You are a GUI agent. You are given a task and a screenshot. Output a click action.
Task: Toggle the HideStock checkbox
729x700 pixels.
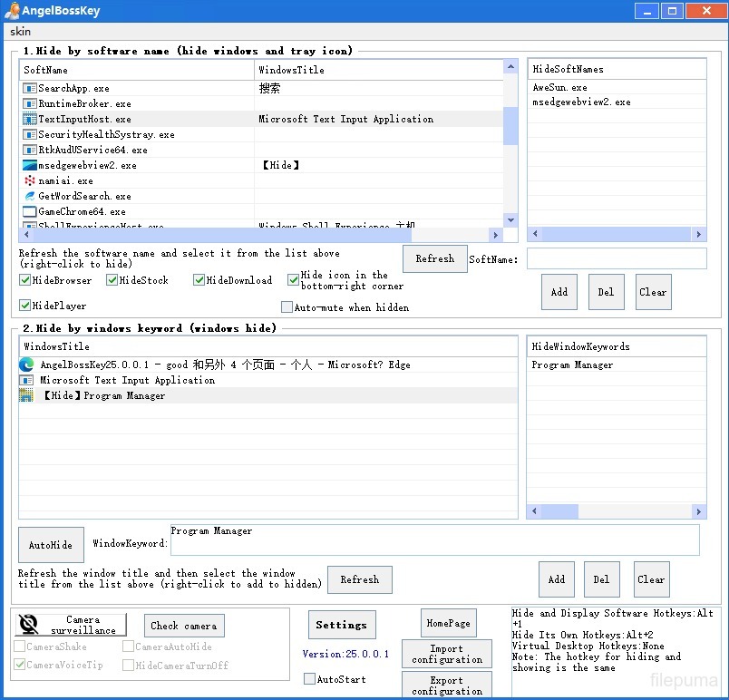[112, 280]
